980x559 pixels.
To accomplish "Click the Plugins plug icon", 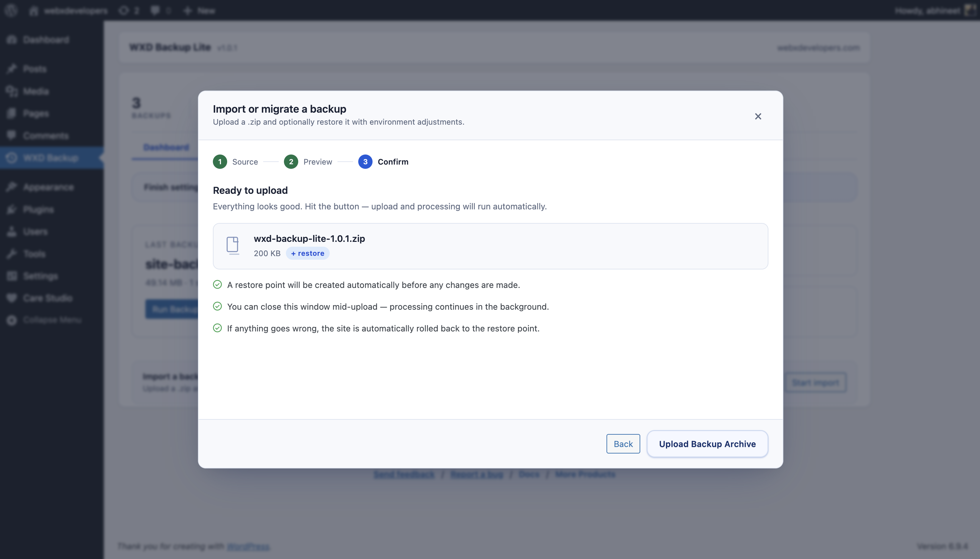I will coord(12,209).
